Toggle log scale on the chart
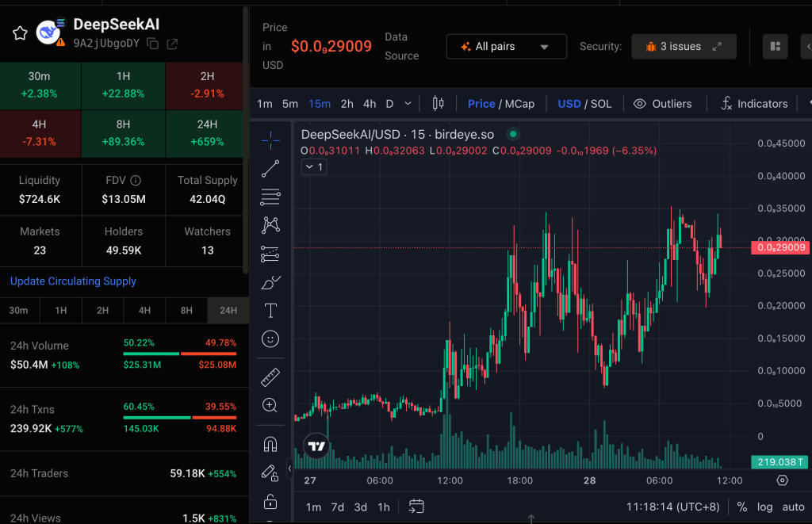This screenshot has width=812, height=524. tap(765, 507)
